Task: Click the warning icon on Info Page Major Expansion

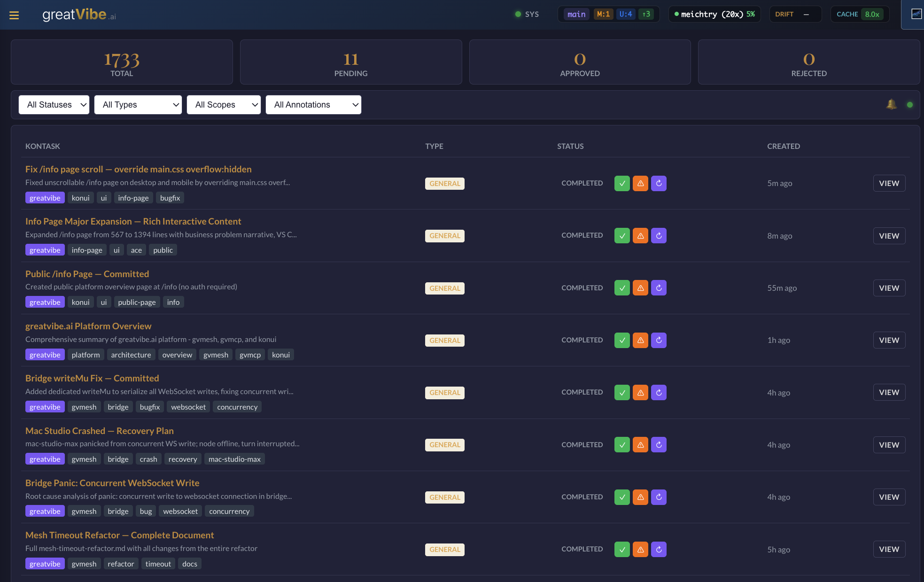Action: (640, 235)
